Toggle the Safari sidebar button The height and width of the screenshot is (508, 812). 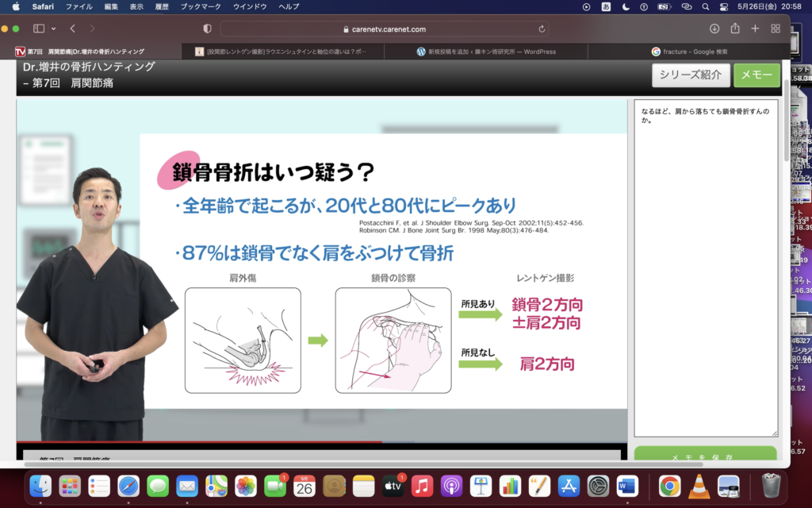tap(38, 29)
